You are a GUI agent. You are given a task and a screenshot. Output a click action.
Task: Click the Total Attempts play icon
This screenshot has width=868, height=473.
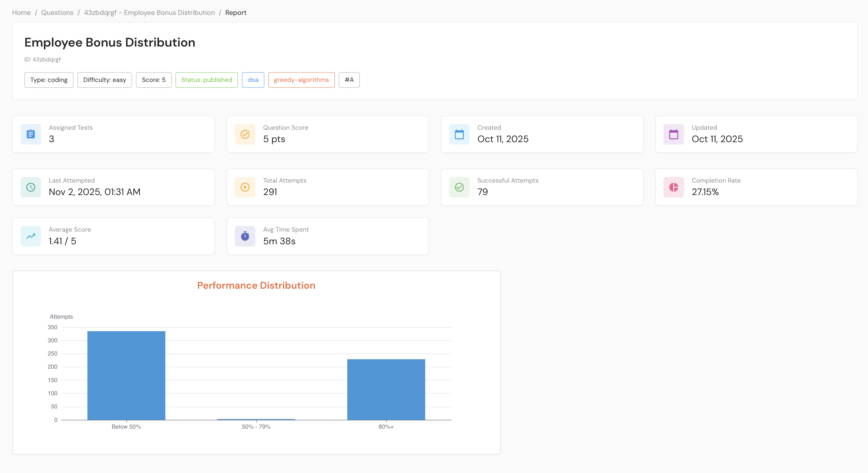click(245, 187)
